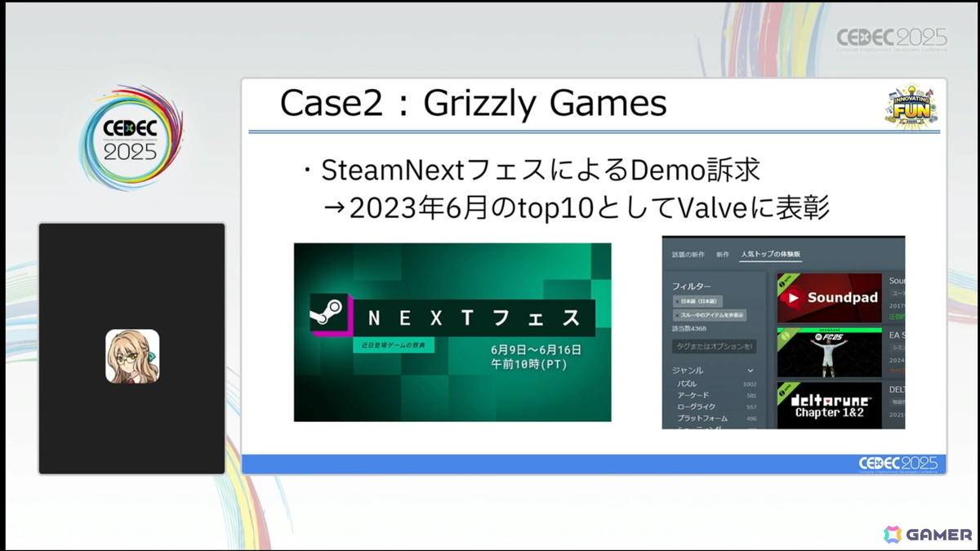Click the 2023年6月のtop10 line
The image size is (980, 551).
[x=577, y=208]
